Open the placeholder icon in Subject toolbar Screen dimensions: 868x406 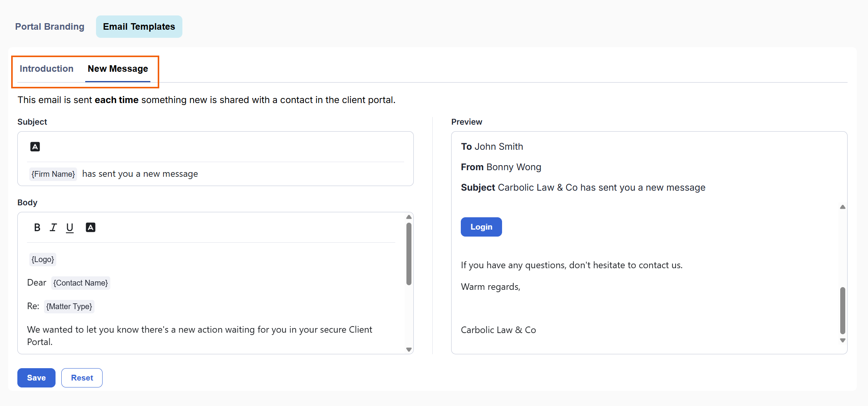(35, 147)
